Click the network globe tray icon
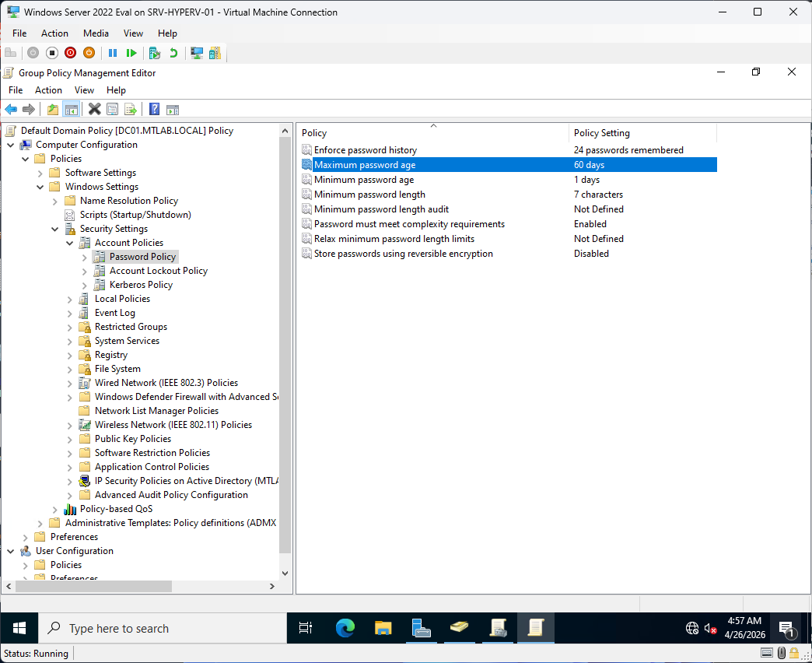This screenshot has height=663, width=812. pyautogui.click(x=692, y=628)
